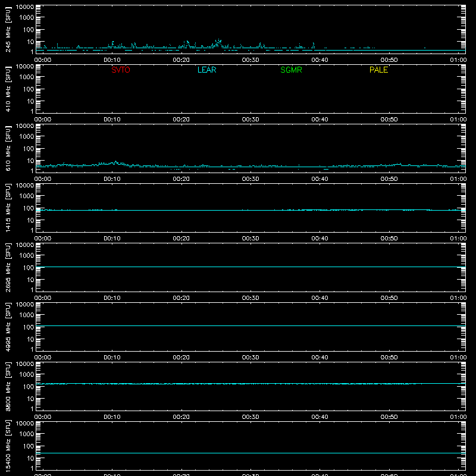
Task: Select the 1415 MHz [SFU] axis title
Action: [x=8, y=208]
